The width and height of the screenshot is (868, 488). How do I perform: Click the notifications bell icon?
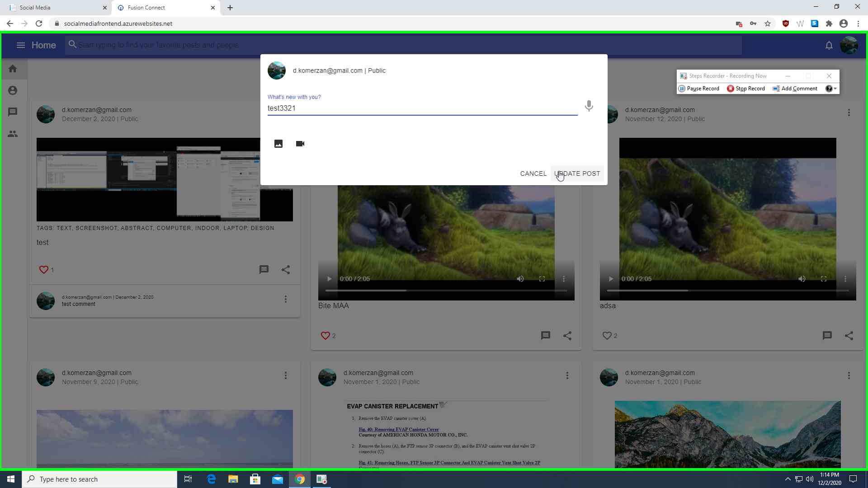(829, 45)
